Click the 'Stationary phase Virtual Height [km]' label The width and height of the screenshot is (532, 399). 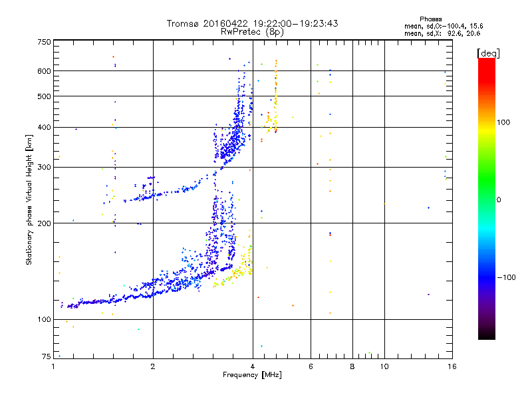point(29,200)
